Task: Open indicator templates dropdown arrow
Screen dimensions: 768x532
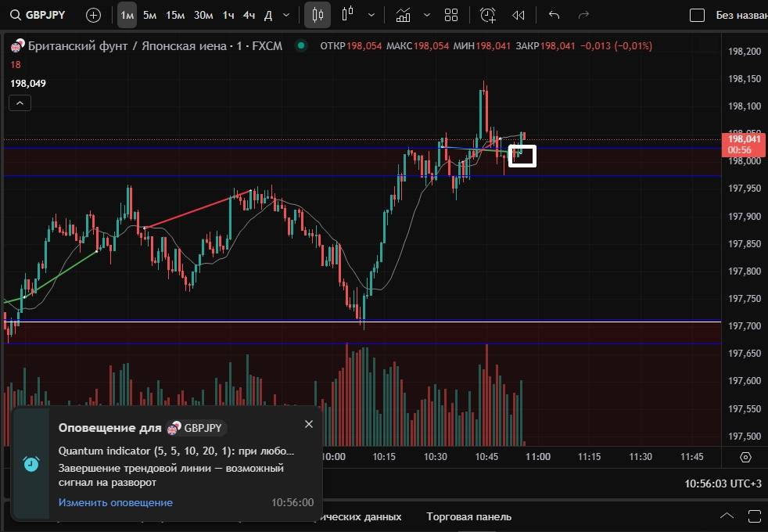Action: [426, 15]
